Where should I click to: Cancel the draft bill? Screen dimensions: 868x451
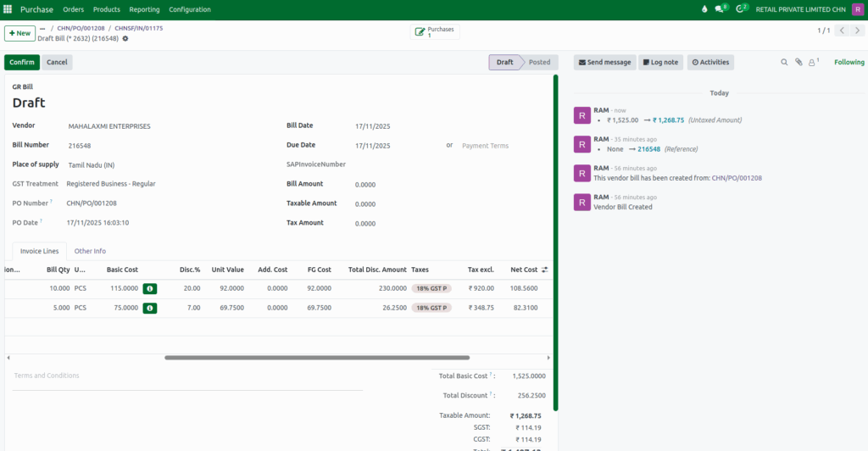point(57,63)
